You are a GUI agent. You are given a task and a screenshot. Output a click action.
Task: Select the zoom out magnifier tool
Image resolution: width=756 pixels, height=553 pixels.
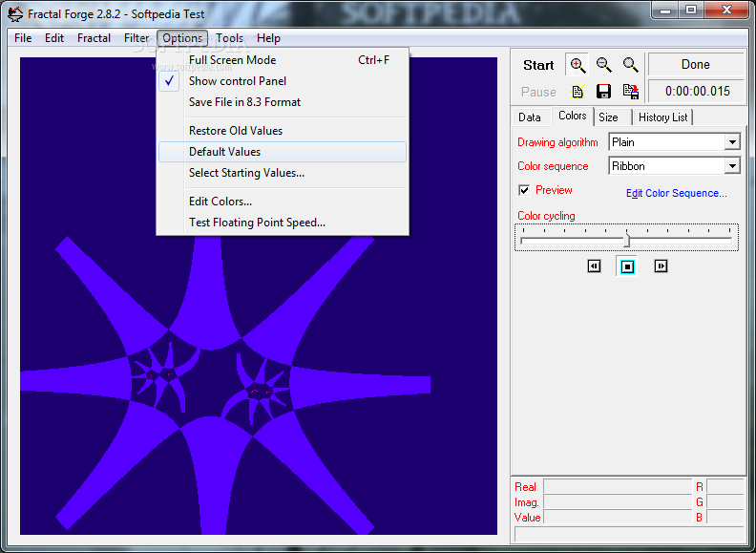604,65
